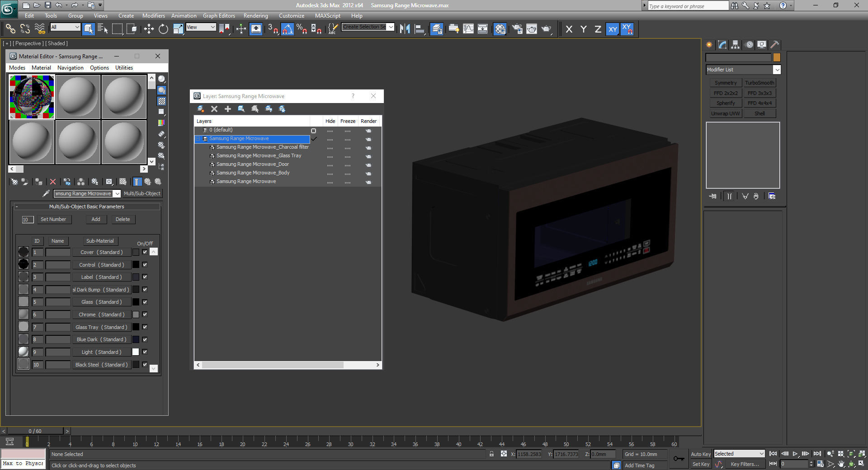Click Reset Map/Mtl red X icon
The image size is (868, 470).
pyautogui.click(x=53, y=182)
